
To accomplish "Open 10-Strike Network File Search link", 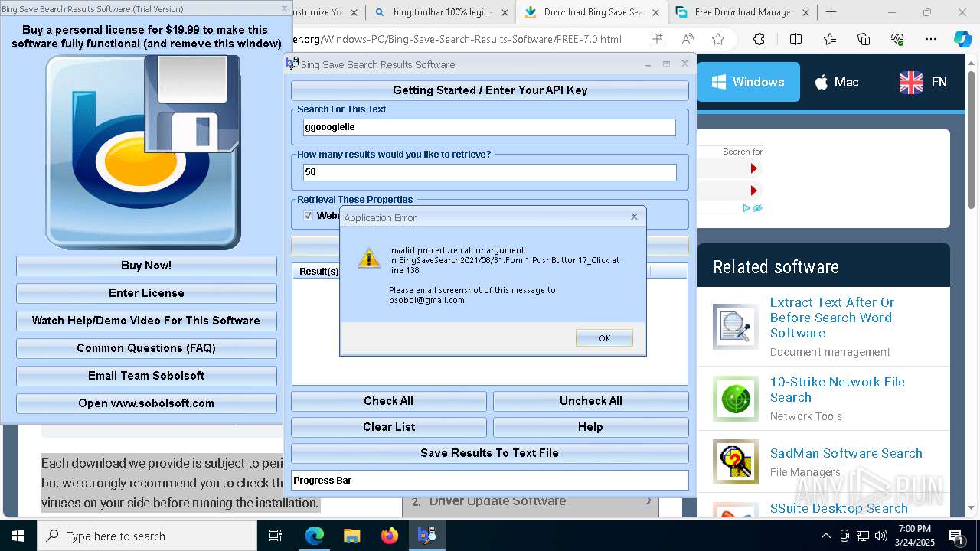I will (x=837, y=390).
